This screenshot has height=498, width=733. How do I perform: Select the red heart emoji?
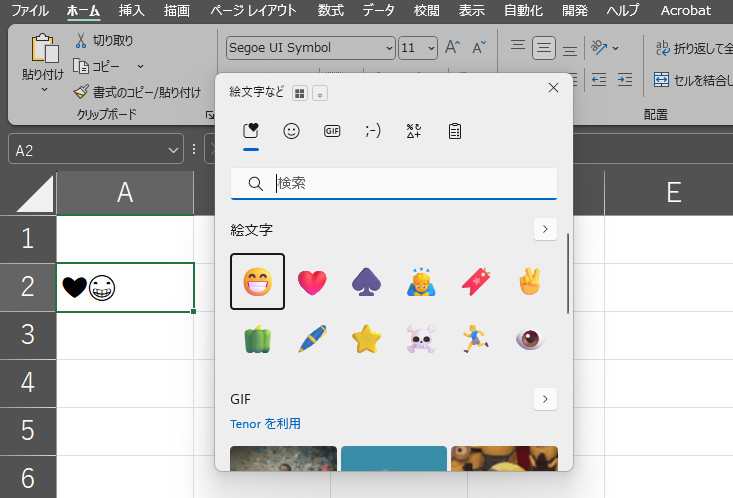pyautogui.click(x=312, y=283)
